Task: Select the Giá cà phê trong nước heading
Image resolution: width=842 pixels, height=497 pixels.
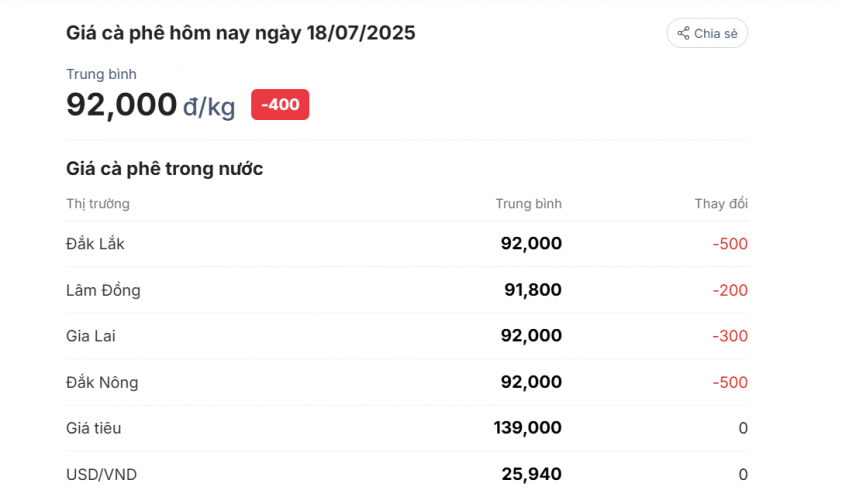Action: point(164,168)
